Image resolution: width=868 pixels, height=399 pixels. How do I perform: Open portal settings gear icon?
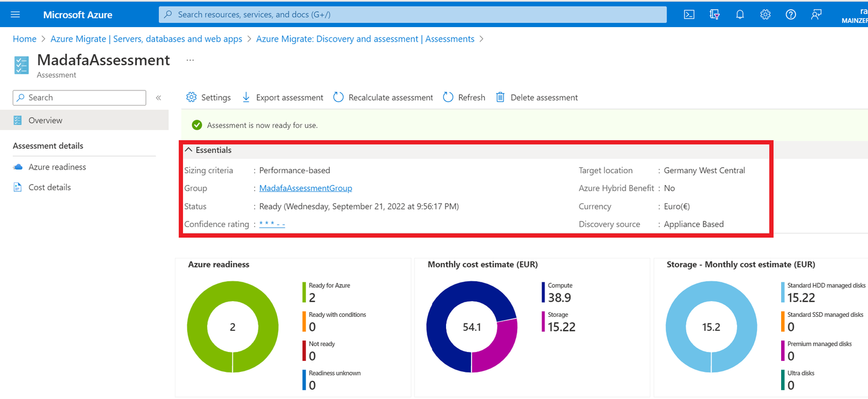pos(765,14)
